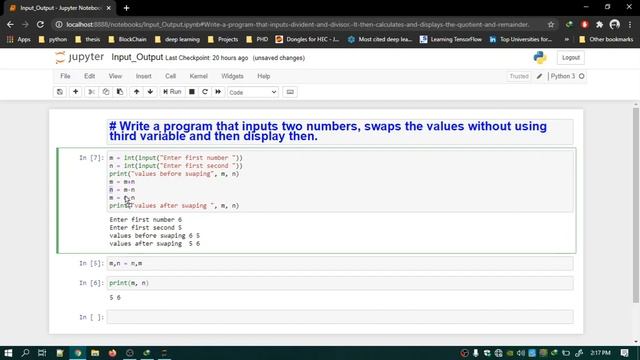This screenshot has height=360, width=640.
Task: Click into code cell In [7]
Action: [340, 182]
